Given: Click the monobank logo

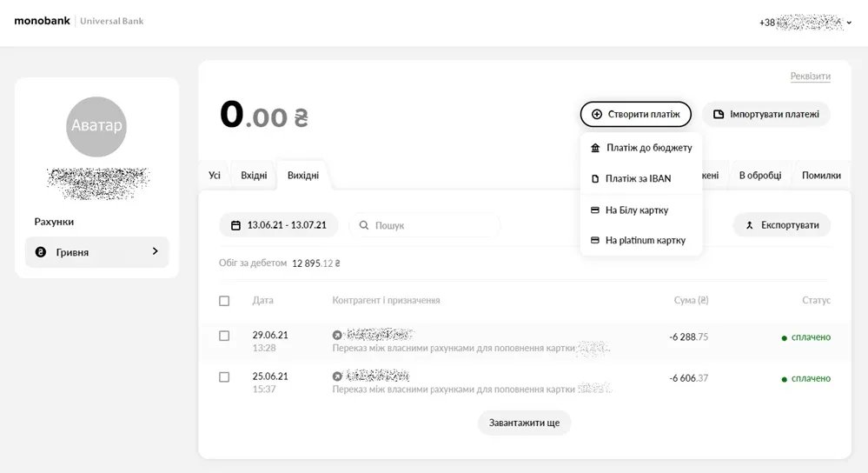Looking at the screenshot, I should [42, 21].
